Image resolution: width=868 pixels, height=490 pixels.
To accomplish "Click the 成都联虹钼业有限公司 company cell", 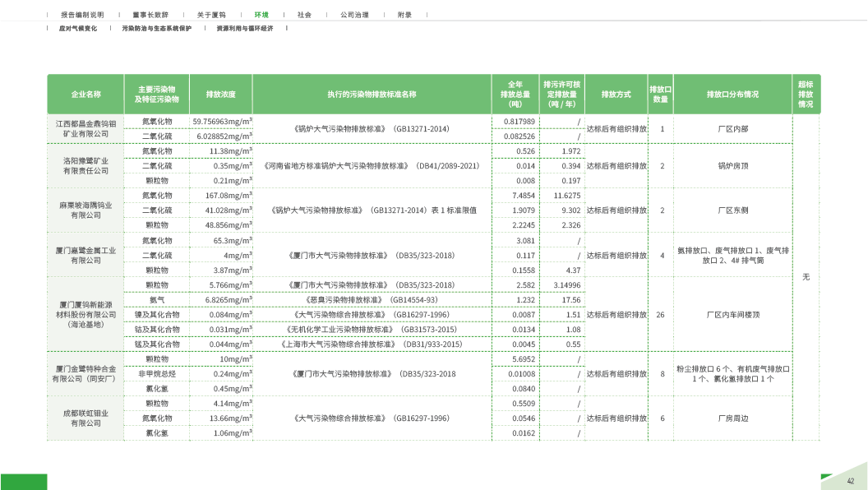I will click(85, 418).
